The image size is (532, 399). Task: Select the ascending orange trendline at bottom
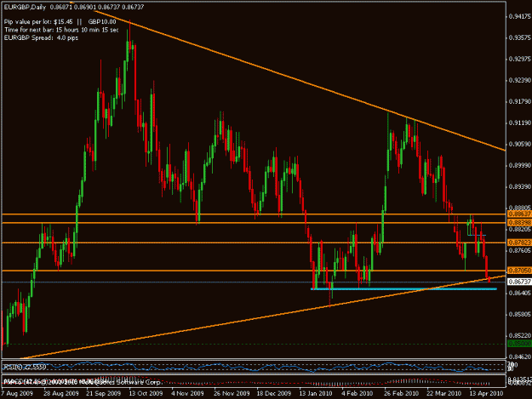263,317
